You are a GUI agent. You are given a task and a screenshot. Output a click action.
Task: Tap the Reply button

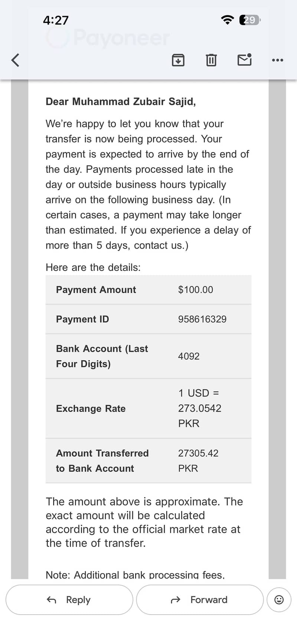pyautogui.click(x=69, y=600)
